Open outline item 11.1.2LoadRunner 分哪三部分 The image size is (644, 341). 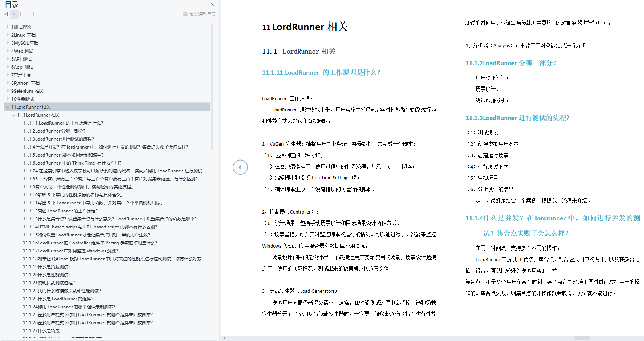point(54,131)
